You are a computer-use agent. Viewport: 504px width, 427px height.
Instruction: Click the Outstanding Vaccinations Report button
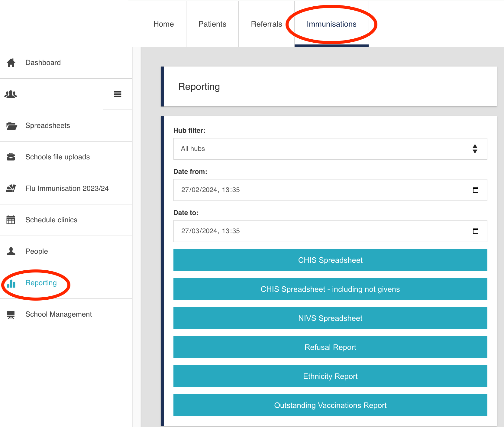pos(330,405)
